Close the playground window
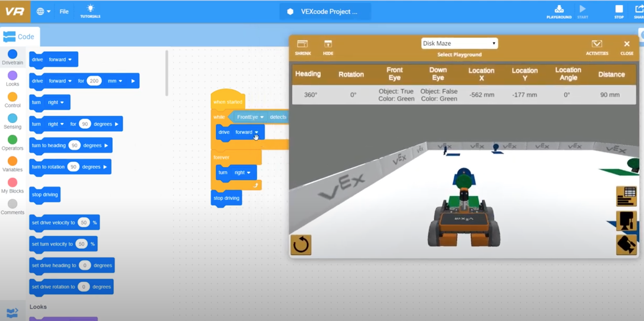This screenshot has width=644, height=321. coord(627,48)
